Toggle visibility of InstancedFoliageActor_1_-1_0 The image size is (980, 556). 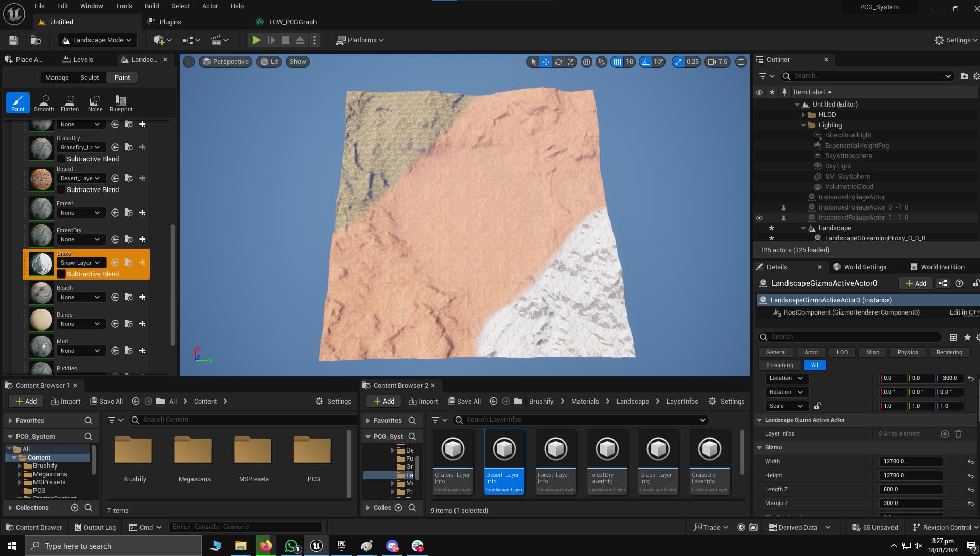759,218
